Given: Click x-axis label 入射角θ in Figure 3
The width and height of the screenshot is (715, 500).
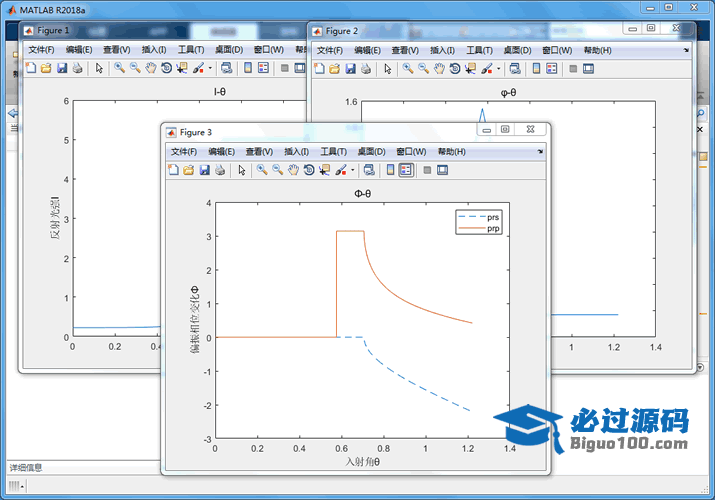Looking at the screenshot, I should click(x=363, y=462).
